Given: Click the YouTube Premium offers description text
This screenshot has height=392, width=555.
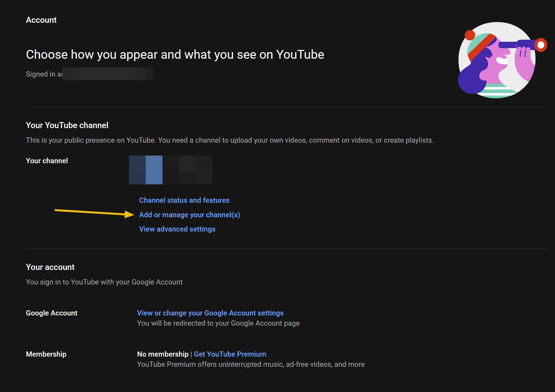Looking at the screenshot, I should tap(251, 364).
